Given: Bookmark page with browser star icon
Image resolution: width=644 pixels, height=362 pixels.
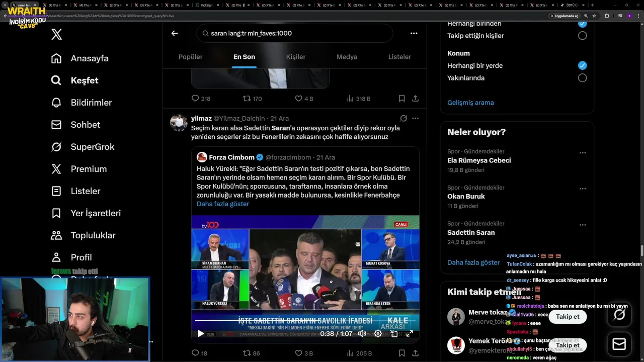Looking at the screenshot, I should click(x=594, y=16).
